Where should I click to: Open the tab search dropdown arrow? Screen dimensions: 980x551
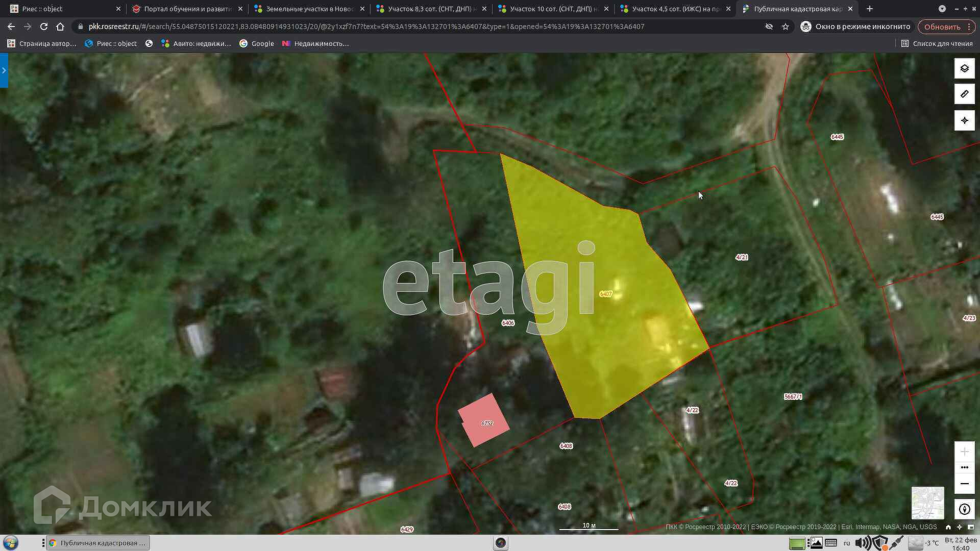pyautogui.click(x=942, y=9)
